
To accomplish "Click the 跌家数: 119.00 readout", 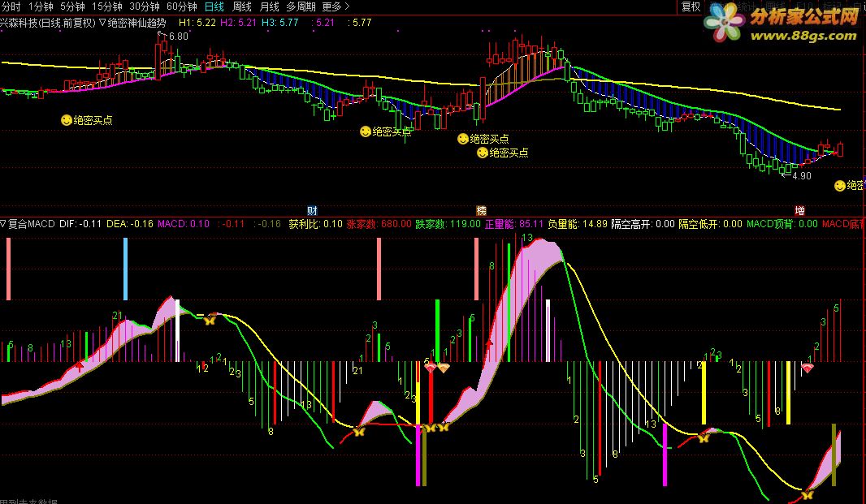I will pyautogui.click(x=448, y=223).
